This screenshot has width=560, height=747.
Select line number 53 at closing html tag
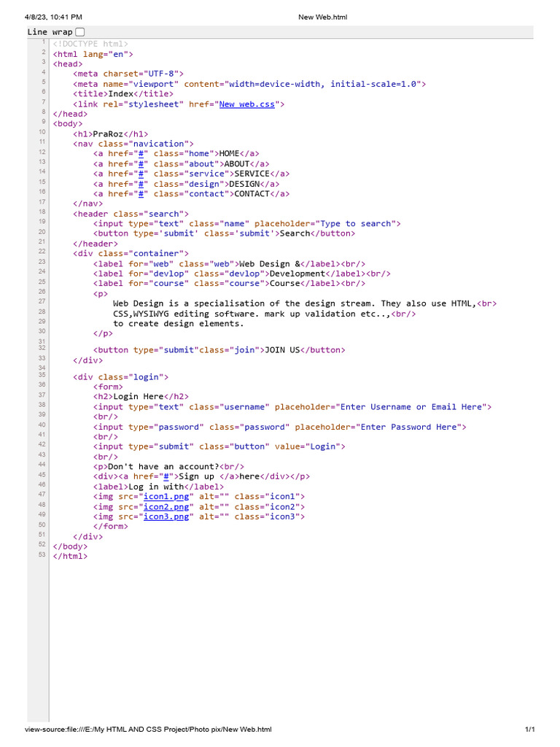pos(43,554)
